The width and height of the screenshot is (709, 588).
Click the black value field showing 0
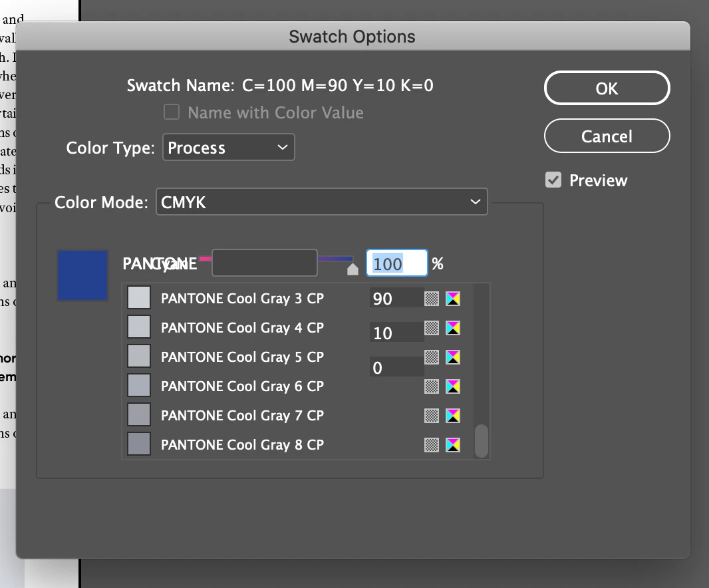pos(396,367)
